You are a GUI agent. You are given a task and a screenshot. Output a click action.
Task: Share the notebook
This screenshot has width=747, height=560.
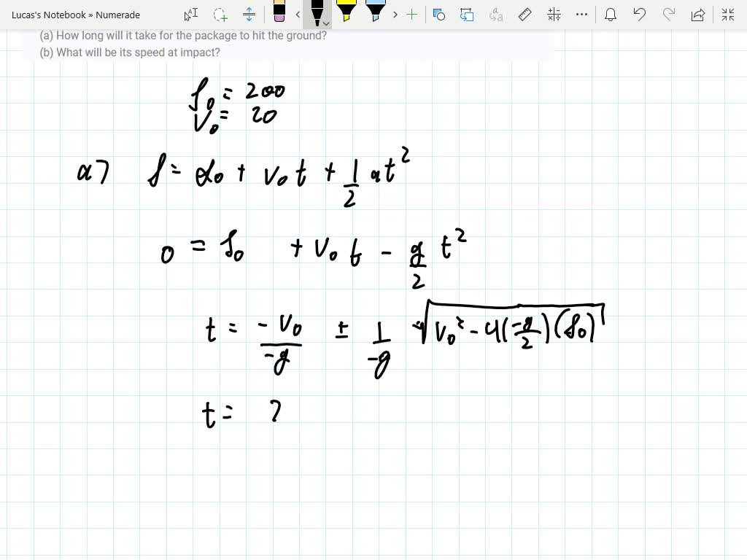point(698,15)
